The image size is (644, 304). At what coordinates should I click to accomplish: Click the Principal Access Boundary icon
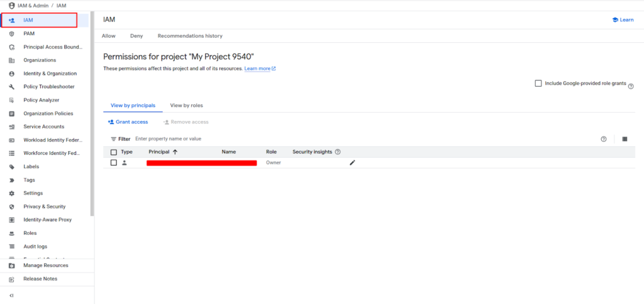click(x=11, y=47)
